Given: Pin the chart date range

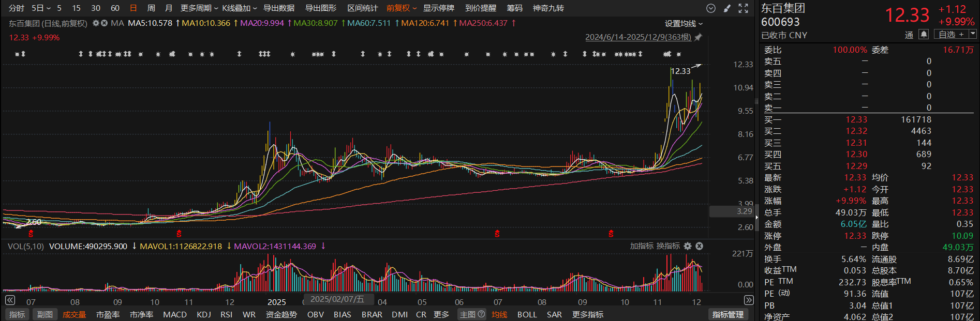Looking at the screenshot, I should 698,37.
